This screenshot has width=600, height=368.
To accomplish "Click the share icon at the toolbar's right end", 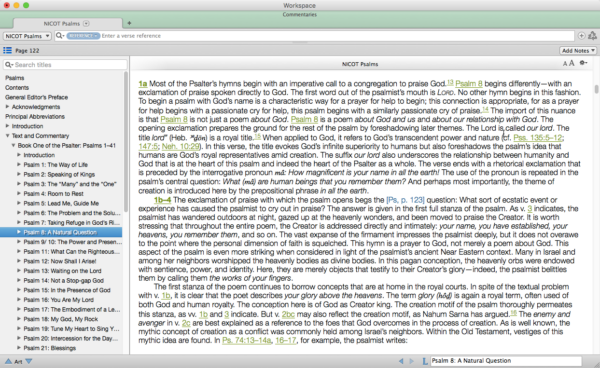I will (x=592, y=36).
